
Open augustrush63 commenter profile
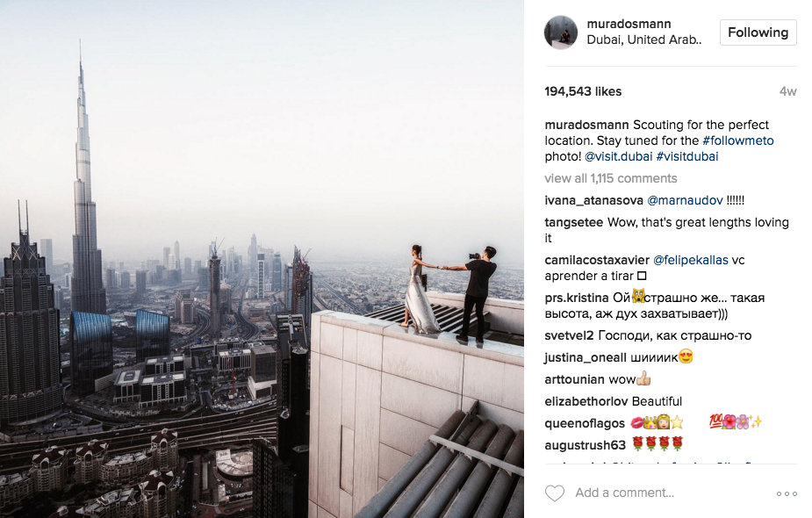[586, 445]
